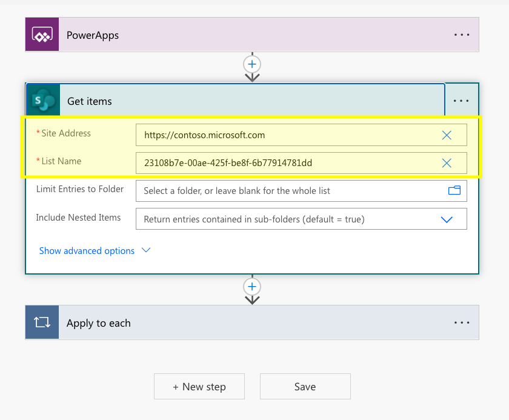This screenshot has height=420, width=509.
Task: Open the PowerApps card options menu
Action: click(x=462, y=35)
